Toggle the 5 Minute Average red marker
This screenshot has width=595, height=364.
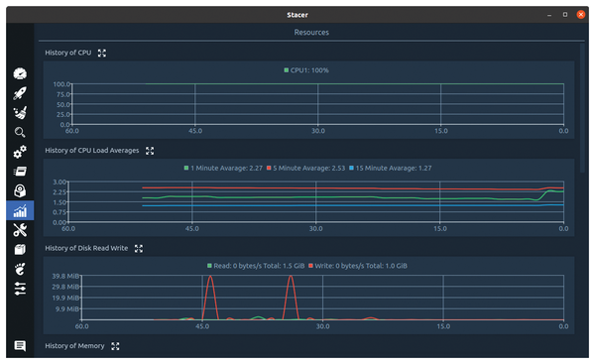pos(269,168)
